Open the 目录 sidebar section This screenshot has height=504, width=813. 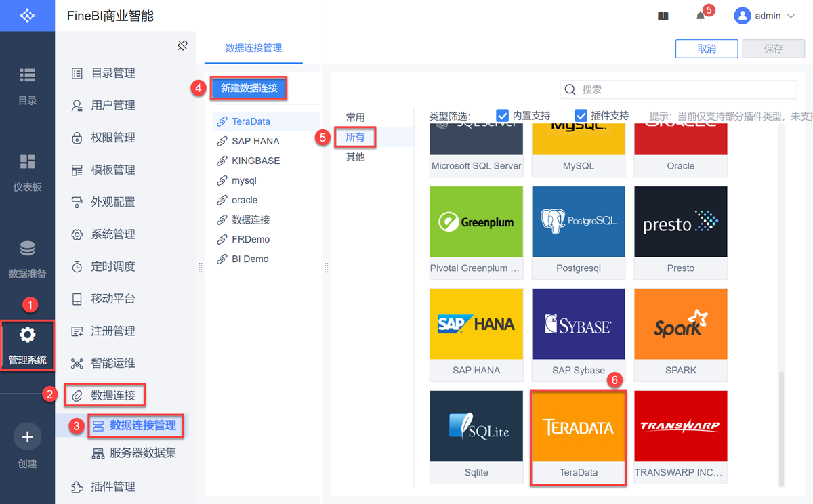click(x=27, y=86)
